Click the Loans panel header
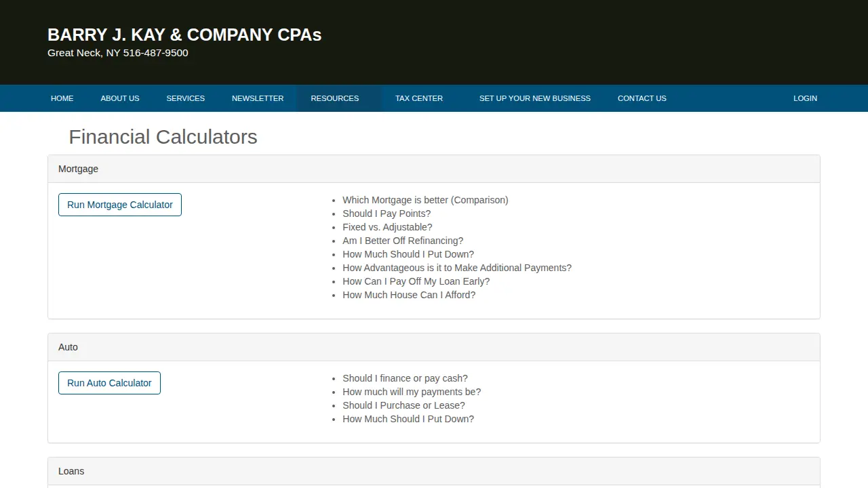Image resolution: width=868 pixels, height=488 pixels. (434, 471)
